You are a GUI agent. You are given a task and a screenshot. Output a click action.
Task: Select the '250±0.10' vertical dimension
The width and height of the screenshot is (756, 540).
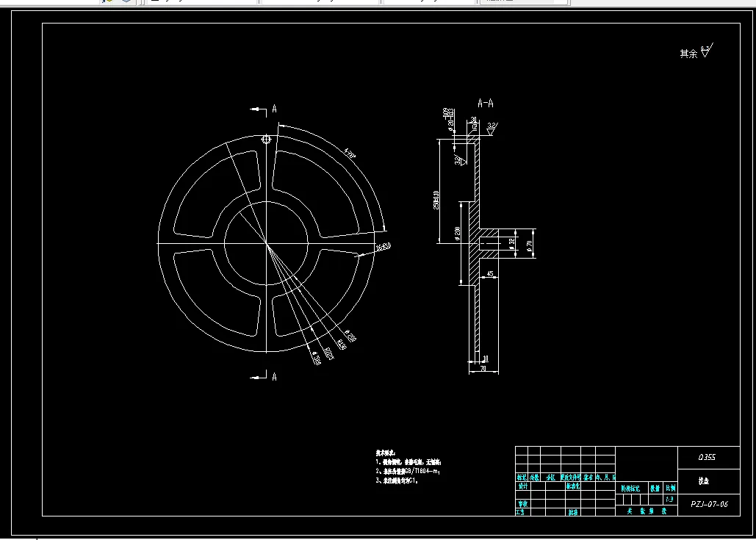pyautogui.click(x=436, y=200)
